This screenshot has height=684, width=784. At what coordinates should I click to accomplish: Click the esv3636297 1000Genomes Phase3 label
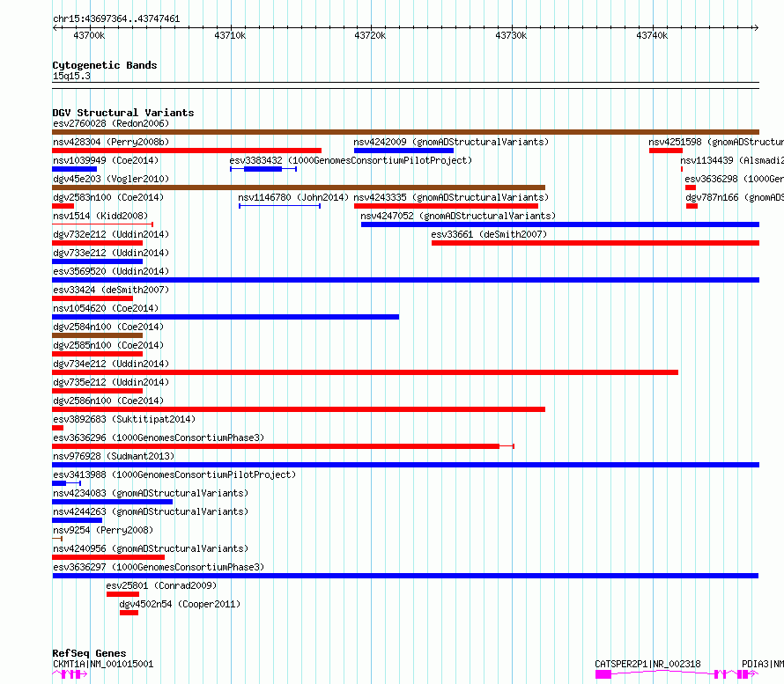pyautogui.click(x=159, y=567)
